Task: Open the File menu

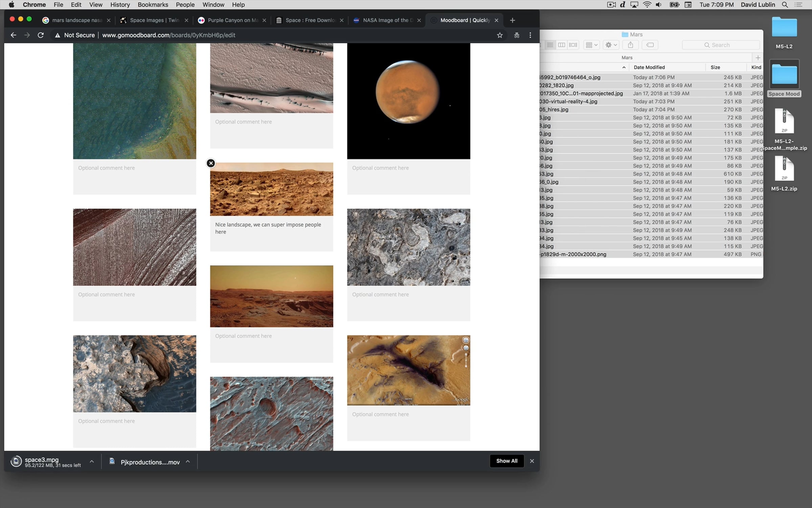Action: click(58, 5)
